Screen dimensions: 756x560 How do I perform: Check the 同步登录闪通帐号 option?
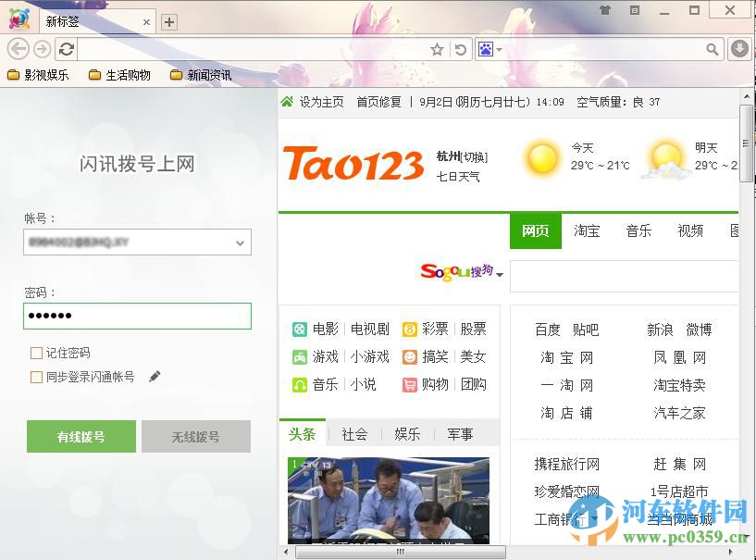tap(34, 377)
